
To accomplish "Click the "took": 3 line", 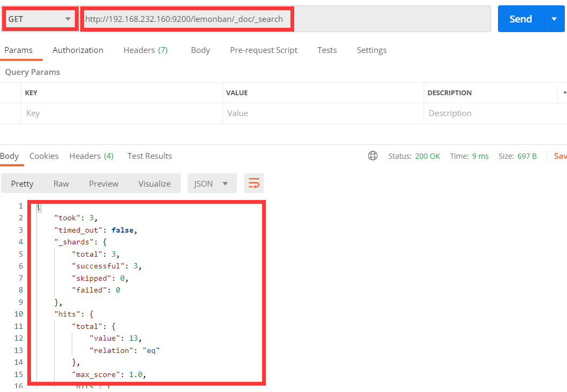I will pos(75,218).
